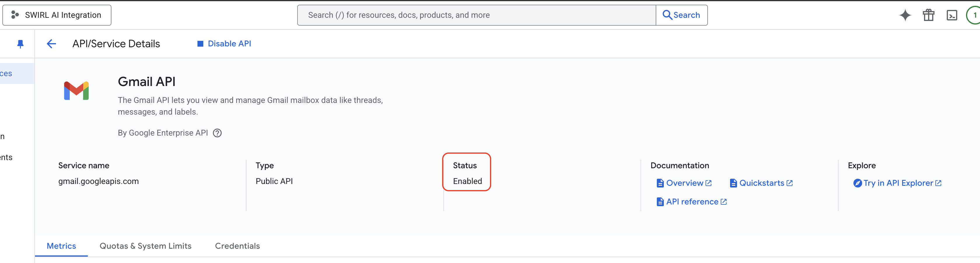Open the Overview documentation link

pyautogui.click(x=684, y=183)
